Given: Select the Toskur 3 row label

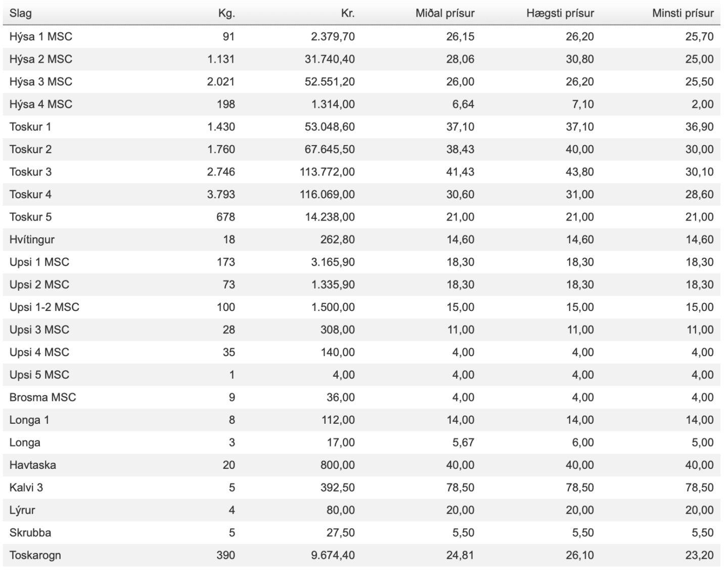Looking at the screenshot, I should [30, 172].
